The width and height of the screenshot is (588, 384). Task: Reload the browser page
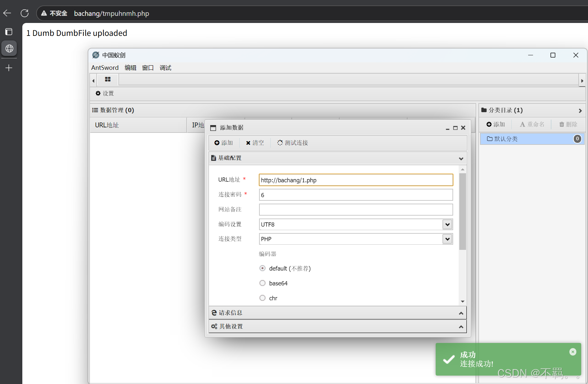pos(25,13)
